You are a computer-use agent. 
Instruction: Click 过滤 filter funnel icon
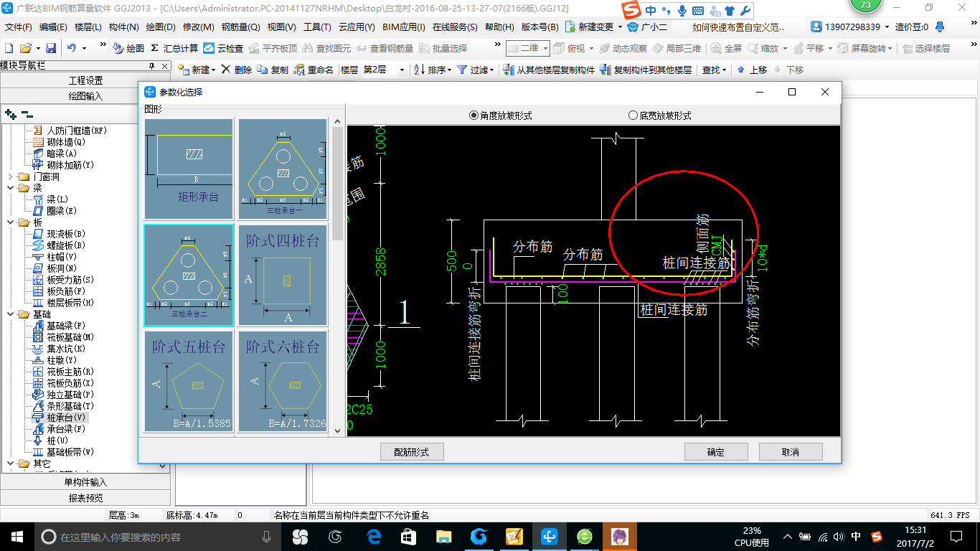pos(462,70)
